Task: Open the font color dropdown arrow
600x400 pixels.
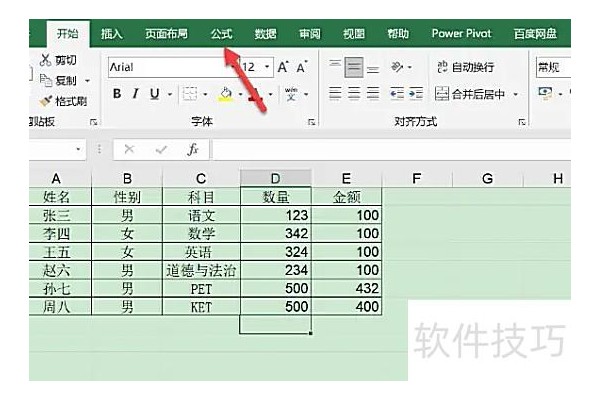Action: coord(271,94)
